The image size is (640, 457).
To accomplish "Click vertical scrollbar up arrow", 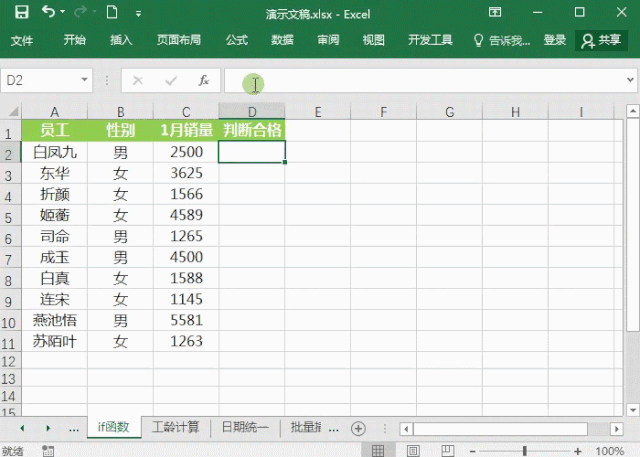I will click(633, 110).
